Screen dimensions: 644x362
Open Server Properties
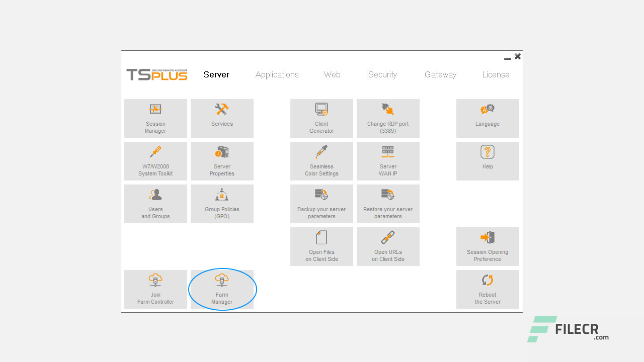pos(222,161)
